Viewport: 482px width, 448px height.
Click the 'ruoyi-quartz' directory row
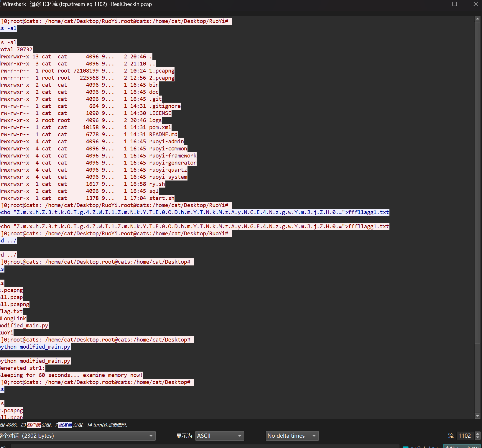tap(94, 170)
